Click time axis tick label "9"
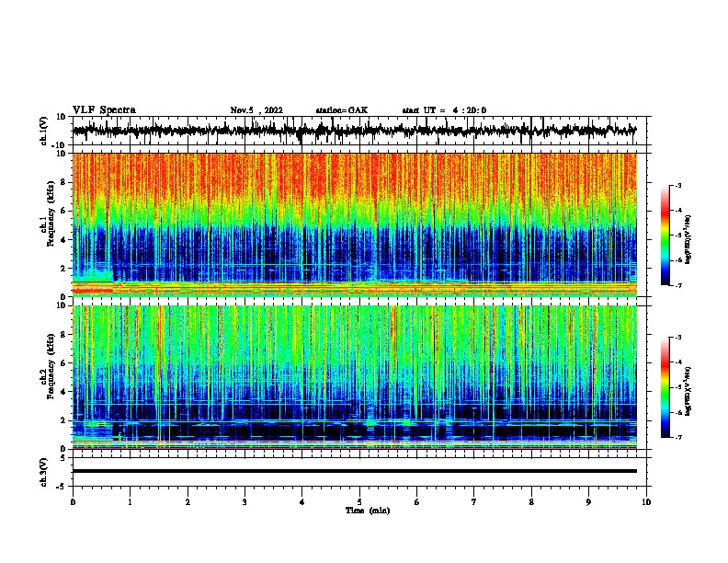Viewport: 728px width, 563px height. click(x=588, y=502)
